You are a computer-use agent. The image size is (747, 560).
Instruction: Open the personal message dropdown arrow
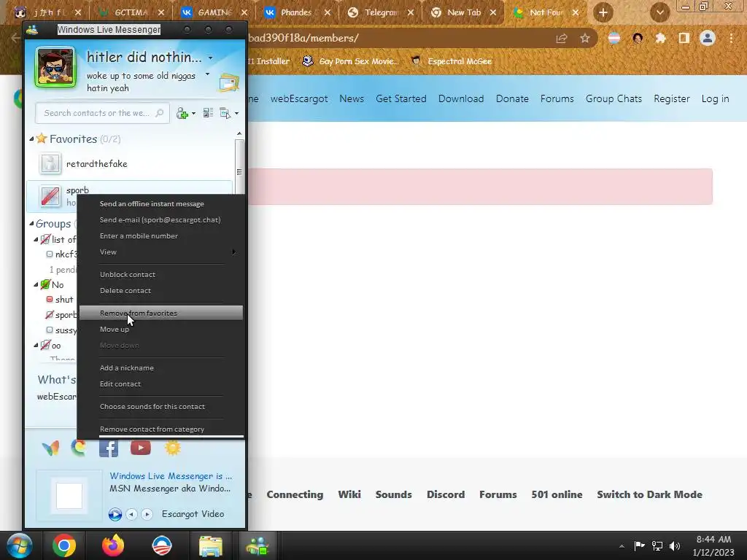207,74
